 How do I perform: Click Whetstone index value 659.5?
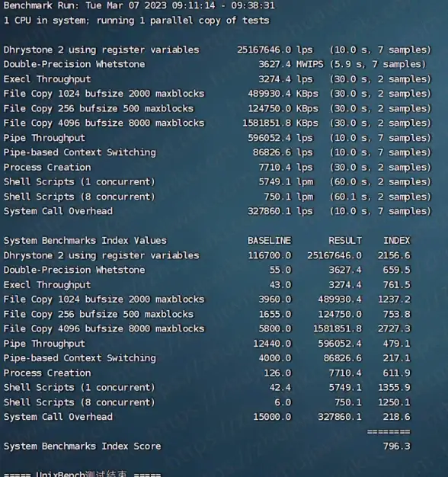tap(397, 270)
